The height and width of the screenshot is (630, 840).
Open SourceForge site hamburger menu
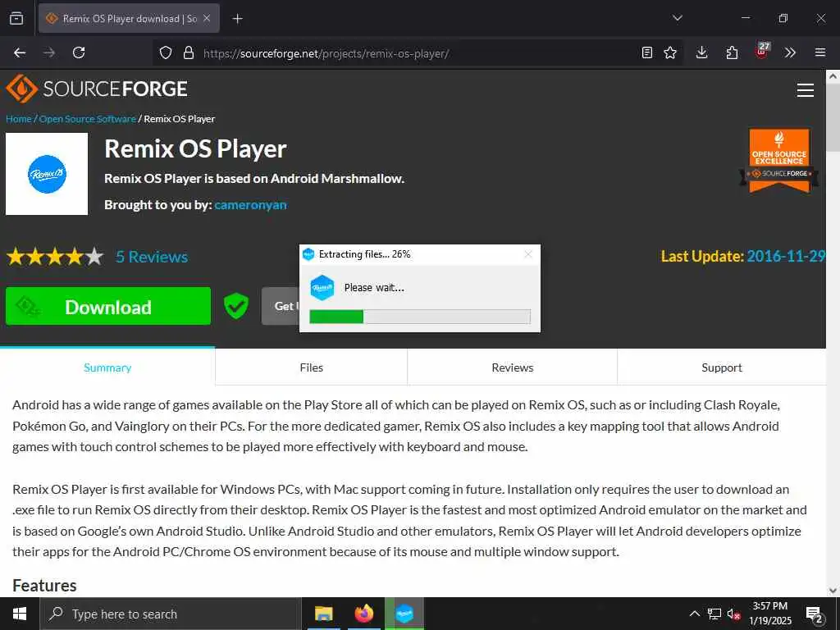pos(806,90)
